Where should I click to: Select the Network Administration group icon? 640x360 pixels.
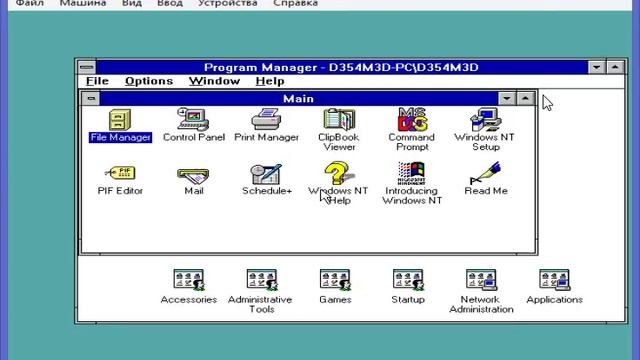pyautogui.click(x=481, y=280)
